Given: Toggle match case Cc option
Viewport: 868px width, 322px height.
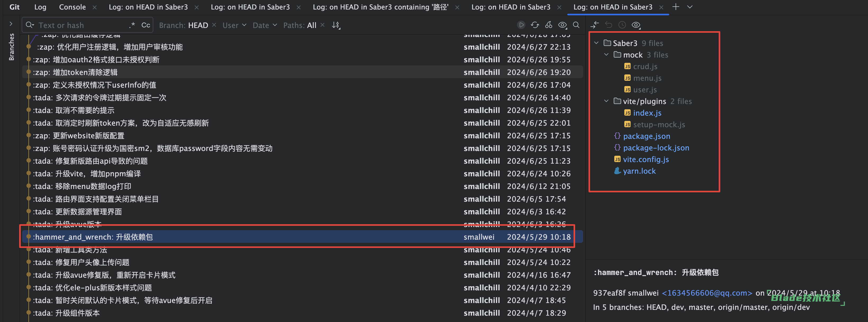Looking at the screenshot, I should click(146, 25).
